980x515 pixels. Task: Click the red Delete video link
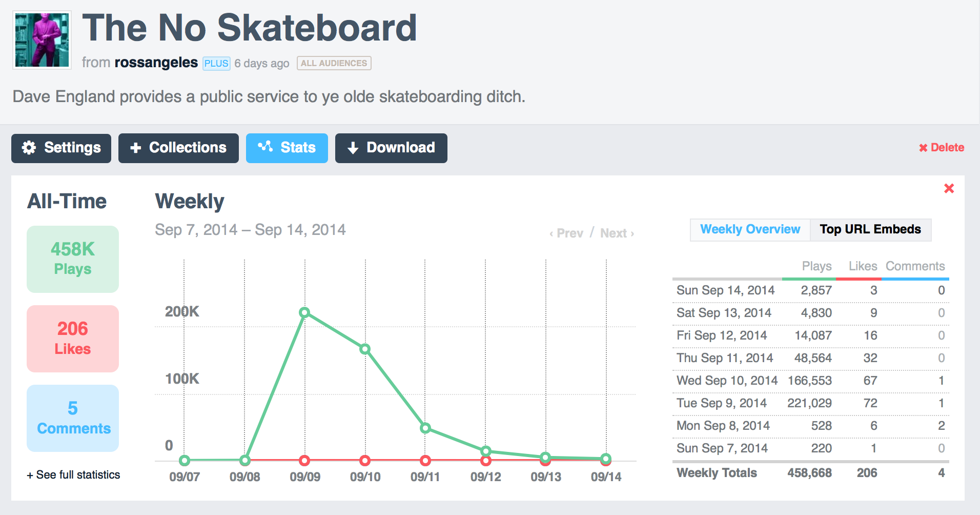point(941,148)
